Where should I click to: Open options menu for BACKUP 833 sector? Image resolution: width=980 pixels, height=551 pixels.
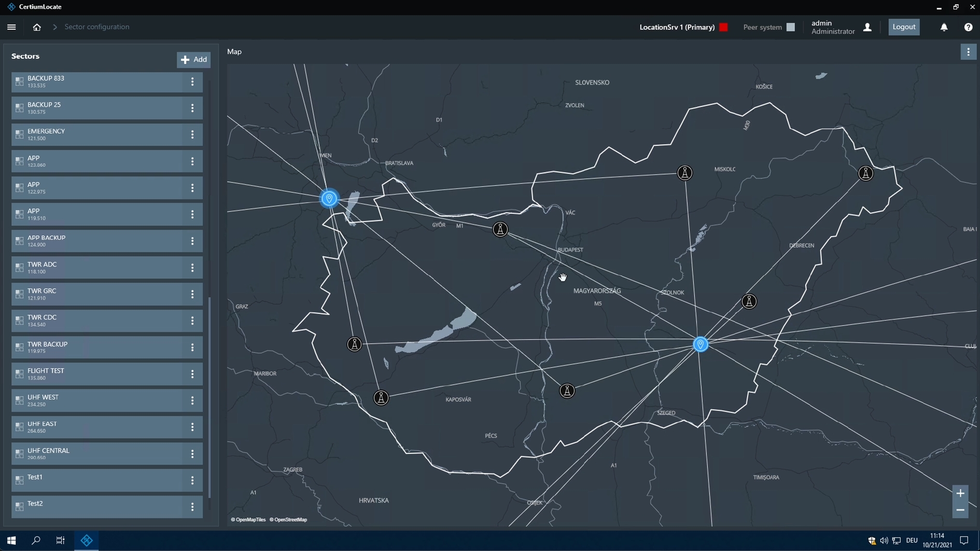coord(192,82)
